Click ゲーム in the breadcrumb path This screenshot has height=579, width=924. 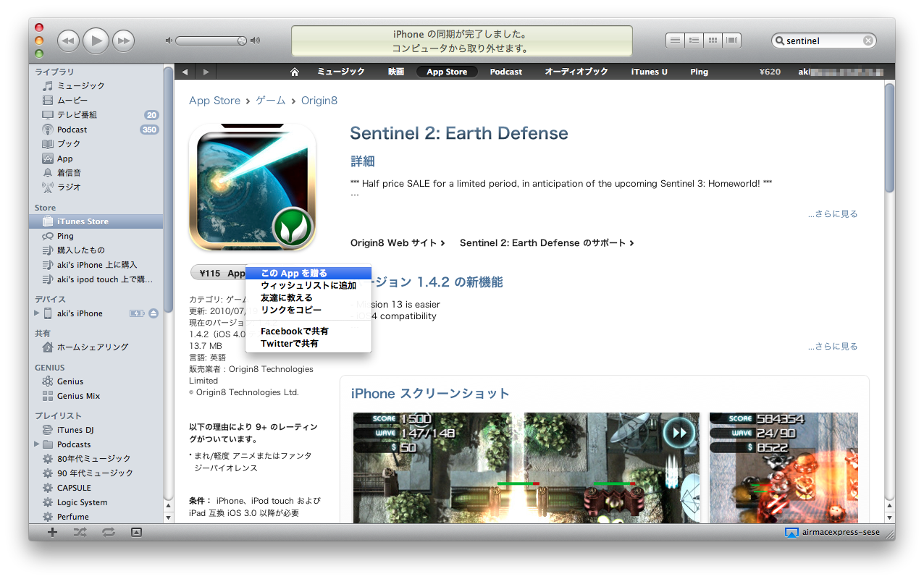tap(271, 101)
